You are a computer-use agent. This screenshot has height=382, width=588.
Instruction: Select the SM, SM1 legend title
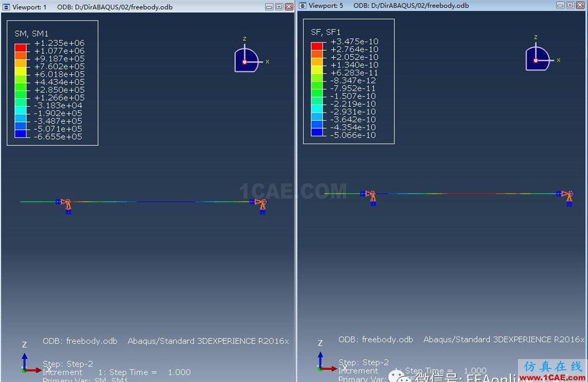[32, 34]
